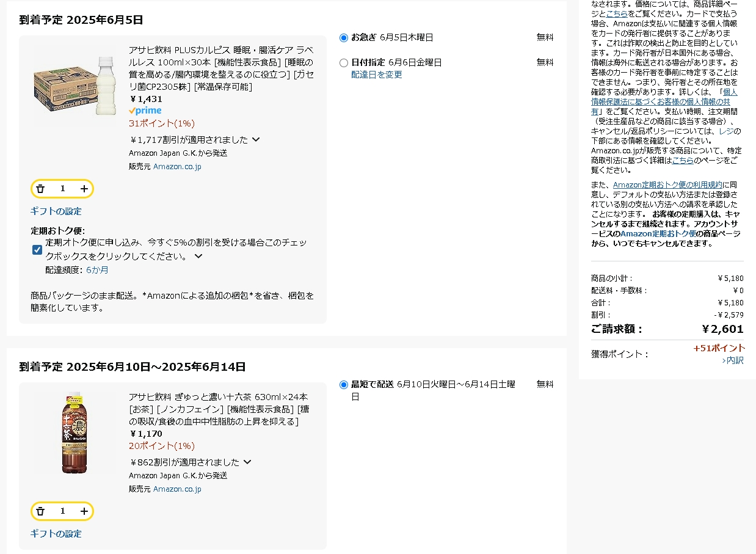Viewport: 756px width, 554px height.
Task: Open the 個人情報保護法に基づくお客様の個人情報の共有 link
Action: 664,101
